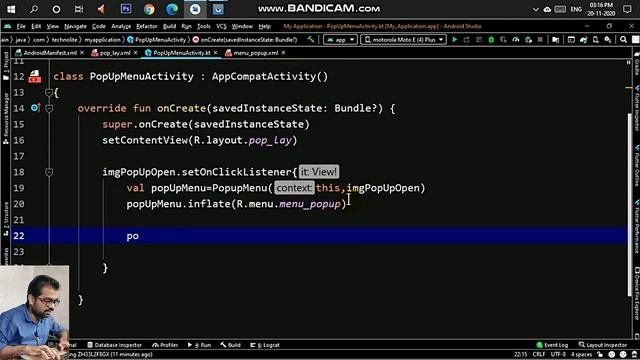Place cursor on 'po' text in line 22
Image resolution: width=640 pixels, height=360 pixels.
[x=133, y=236]
